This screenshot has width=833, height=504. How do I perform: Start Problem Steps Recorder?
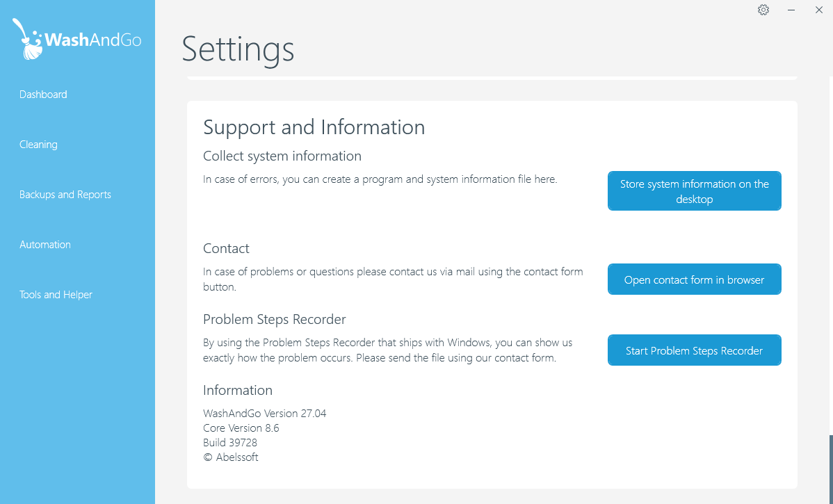[x=695, y=350]
